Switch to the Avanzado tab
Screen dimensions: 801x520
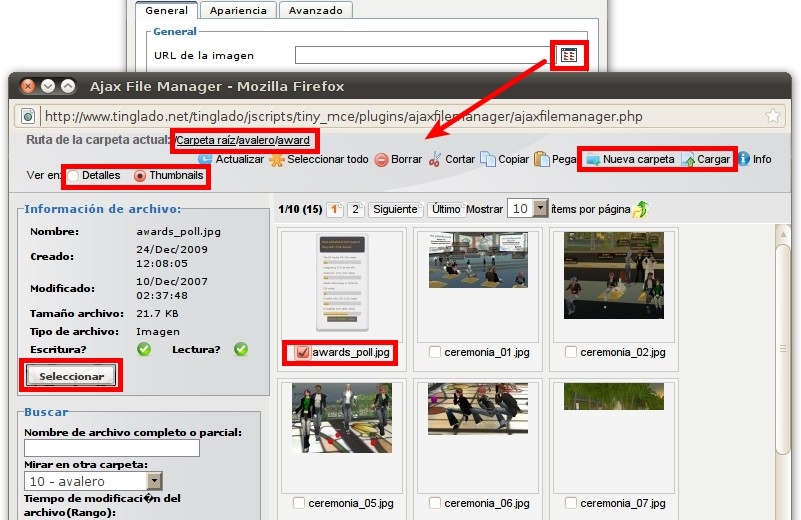point(315,10)
